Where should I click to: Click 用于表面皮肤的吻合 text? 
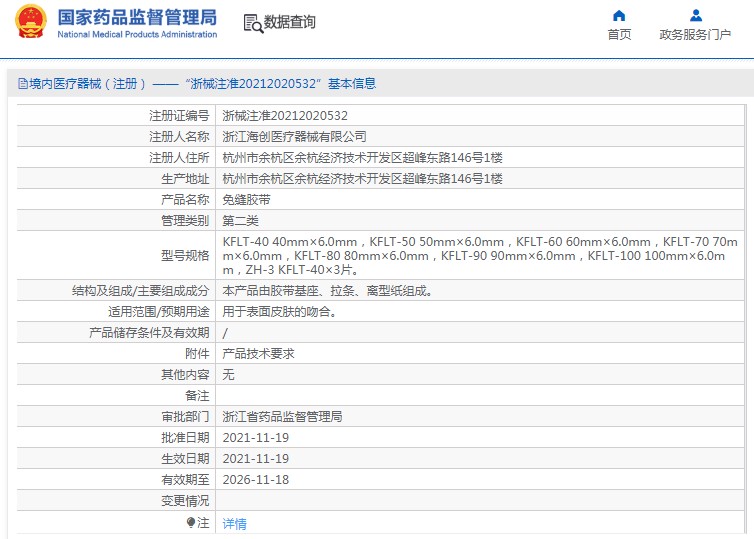pos(279,312)
